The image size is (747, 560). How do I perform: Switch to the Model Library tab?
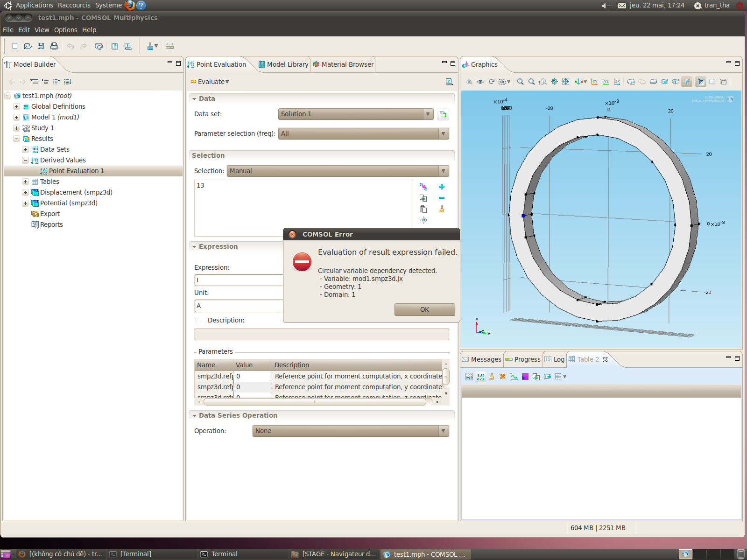(x=283, y=64)
